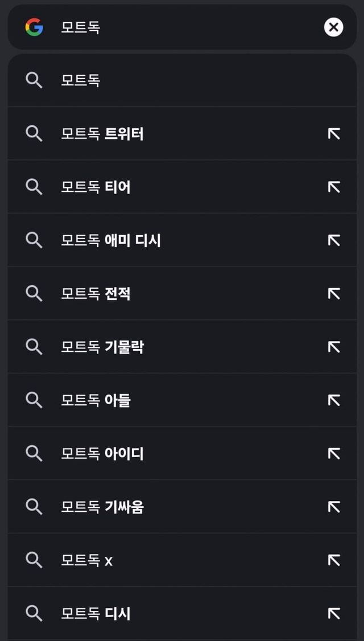This screenshot has height=641, width=364.
Task: Tap the magnifier icon next to 모트독 전적
Action: pos(34,294)
